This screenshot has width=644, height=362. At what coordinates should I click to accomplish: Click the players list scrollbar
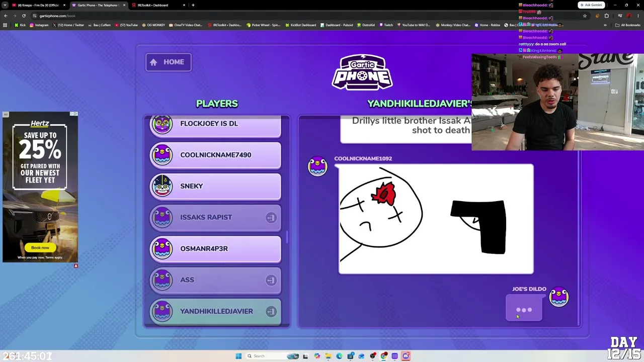coord(287,237)
